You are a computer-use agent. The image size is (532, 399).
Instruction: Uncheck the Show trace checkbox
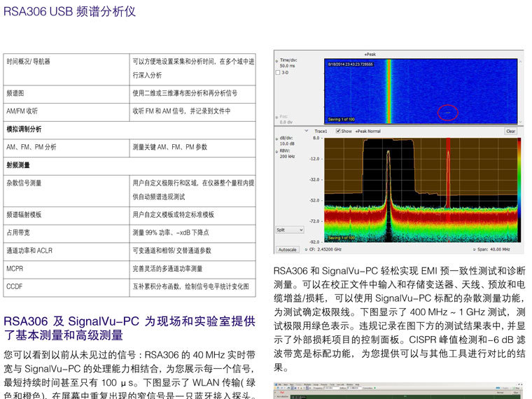pos(338,131)
